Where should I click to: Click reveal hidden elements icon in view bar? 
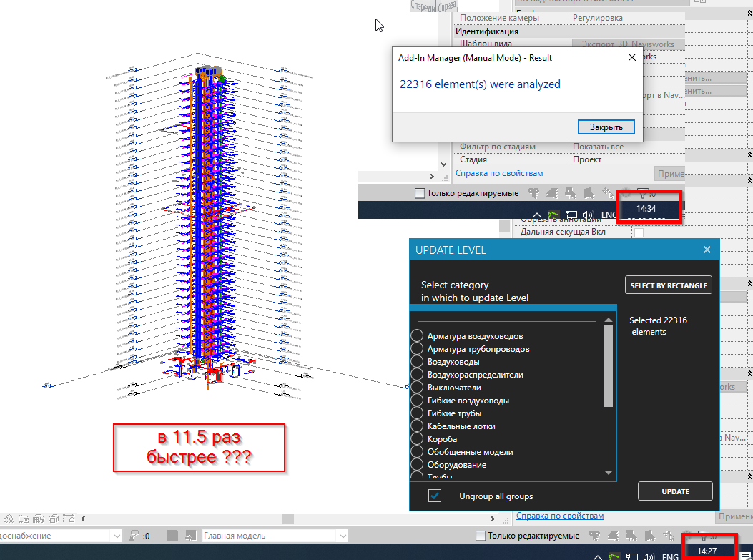pyautogui.click(x=39, y=519)
